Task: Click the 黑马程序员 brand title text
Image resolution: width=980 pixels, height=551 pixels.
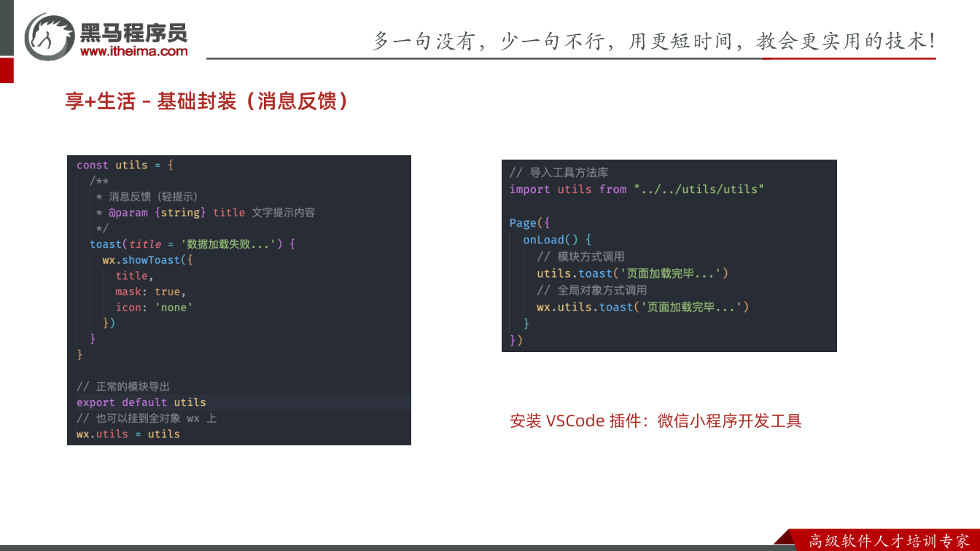Action: tap(133, 32)
